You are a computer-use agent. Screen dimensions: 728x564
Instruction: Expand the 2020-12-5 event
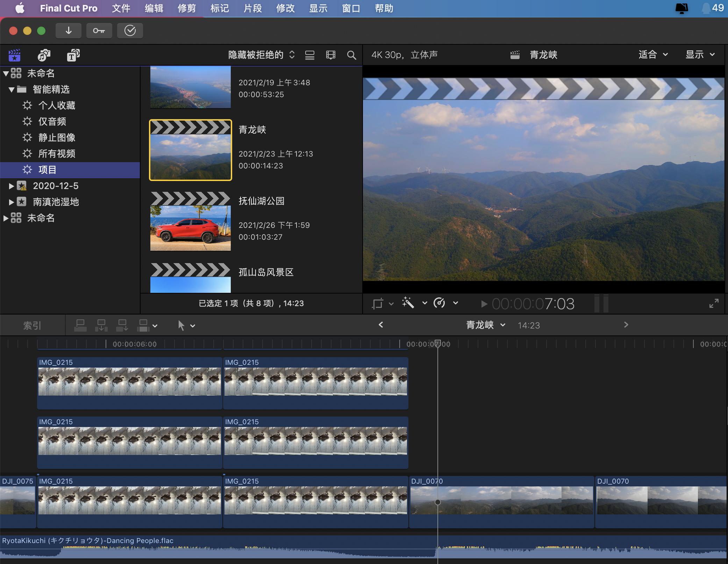pos(11,186)
